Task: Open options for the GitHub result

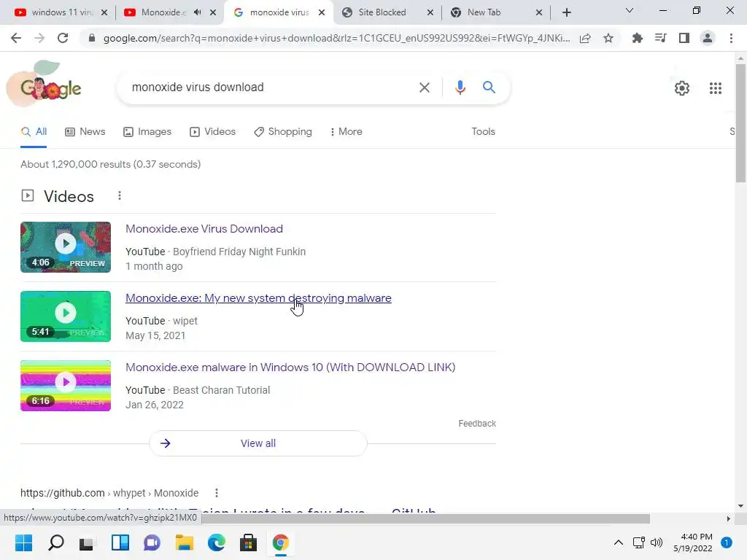Action: (x=216, y=493)
